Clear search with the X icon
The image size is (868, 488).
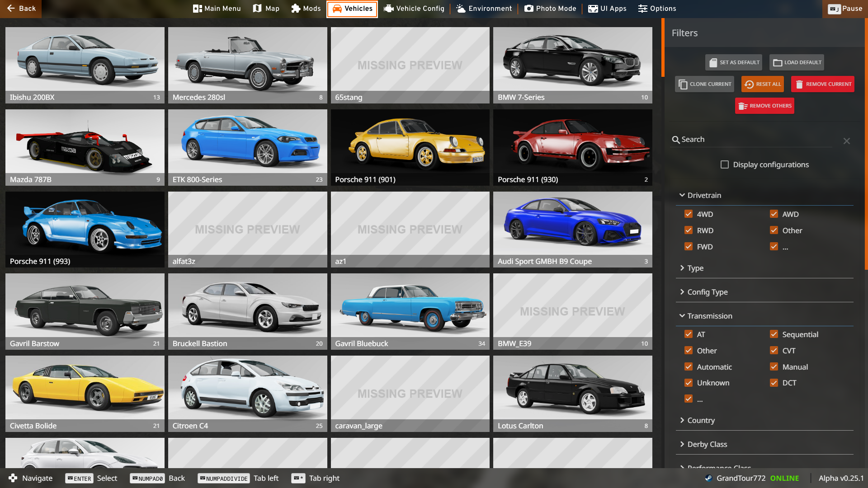coord(847,141)
